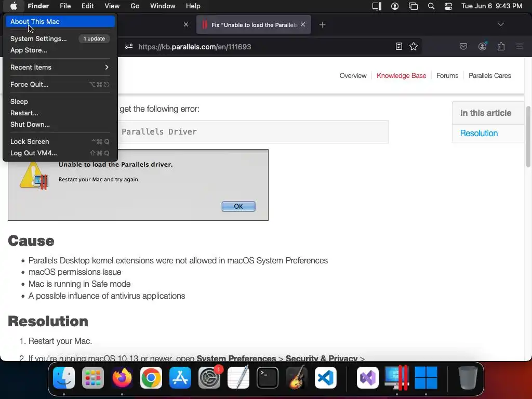
Task: Select Log Out VM4 entry
Action: 60,153
